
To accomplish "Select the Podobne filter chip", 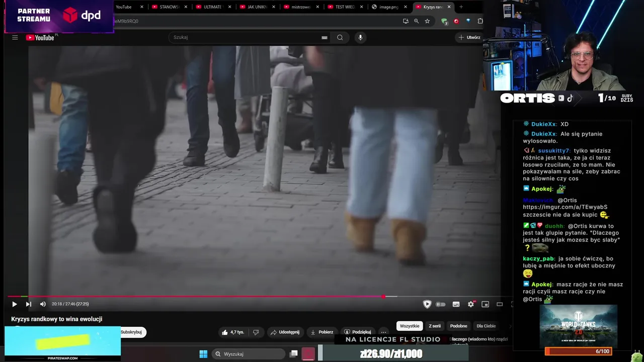I will coord(459,326).
